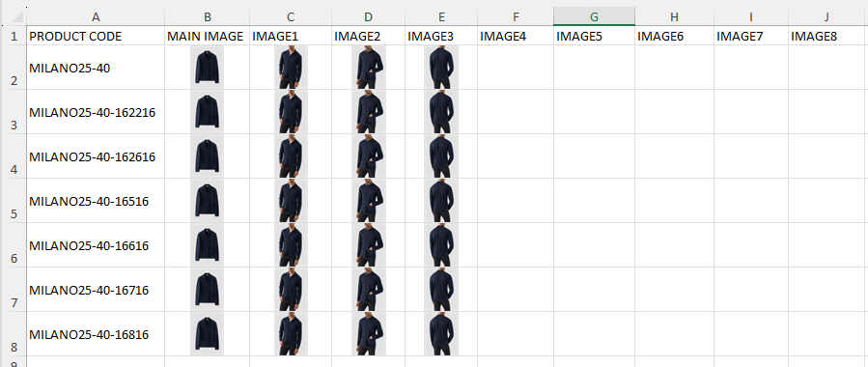Select main jacket image for MILANO25-40-162216
The image size is (868, 367).
pyautogui.click(x=207, y=112)
